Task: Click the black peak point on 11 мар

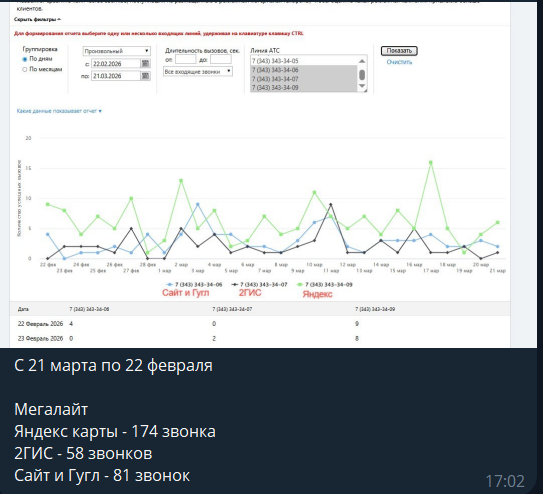Action: click(331, 205)
